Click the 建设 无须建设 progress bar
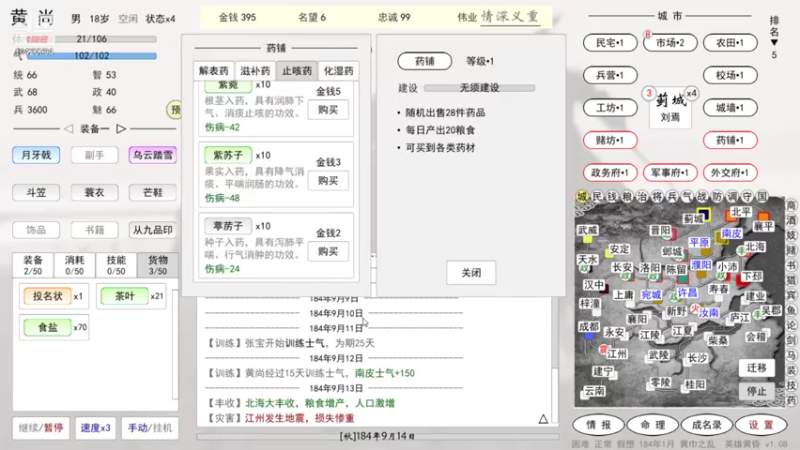This screenshot has width=800, height=450. coord(479,88)
